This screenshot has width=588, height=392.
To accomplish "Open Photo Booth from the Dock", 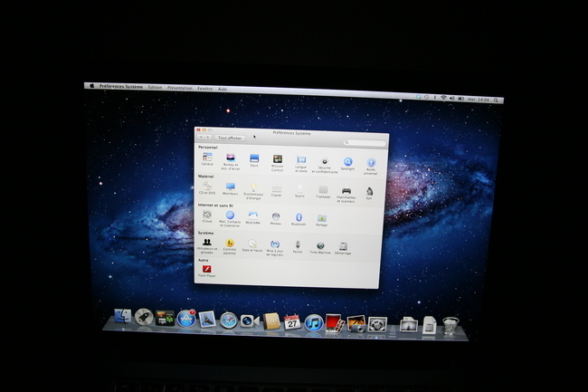I will click(x=335, y=323).
